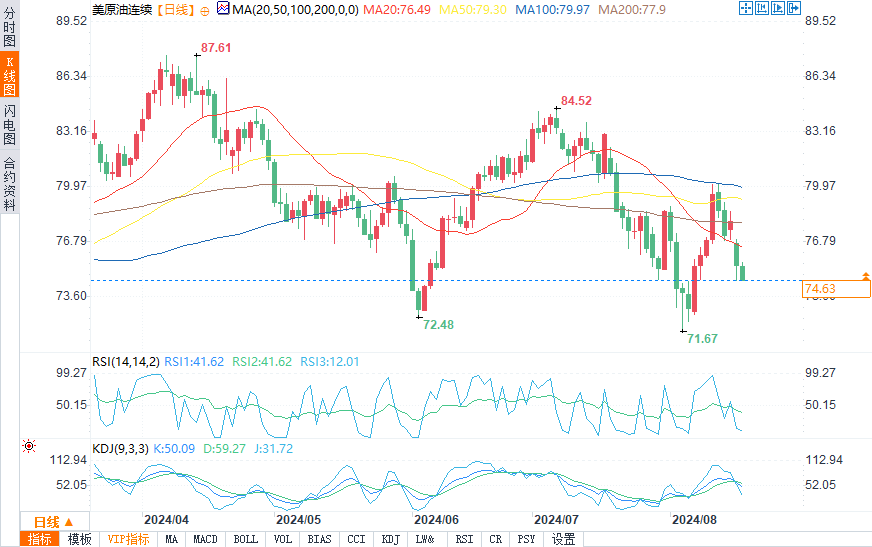
Task: Click the MA200:77.9 legend value
Action: [x=632, y=9]
